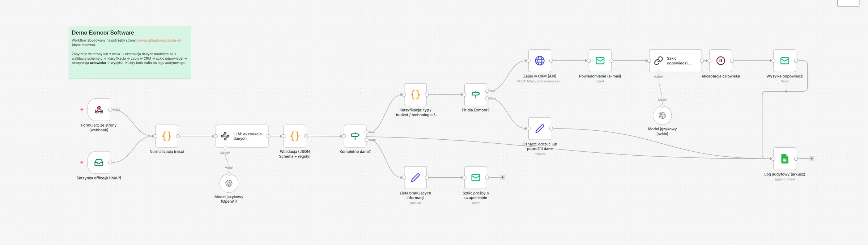
Task: Select Akceptacja człowieka wait node
Action: coord(720,60)
